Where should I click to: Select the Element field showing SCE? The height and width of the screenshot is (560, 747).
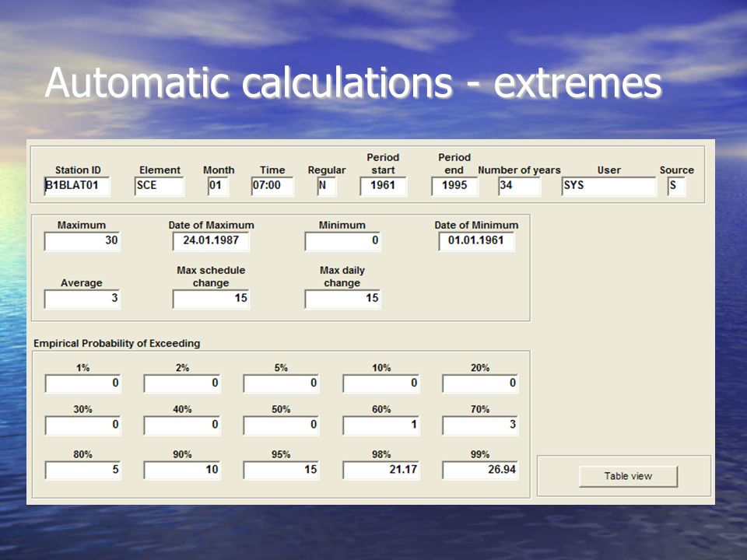pyautogui.click(x=159, y=186)
